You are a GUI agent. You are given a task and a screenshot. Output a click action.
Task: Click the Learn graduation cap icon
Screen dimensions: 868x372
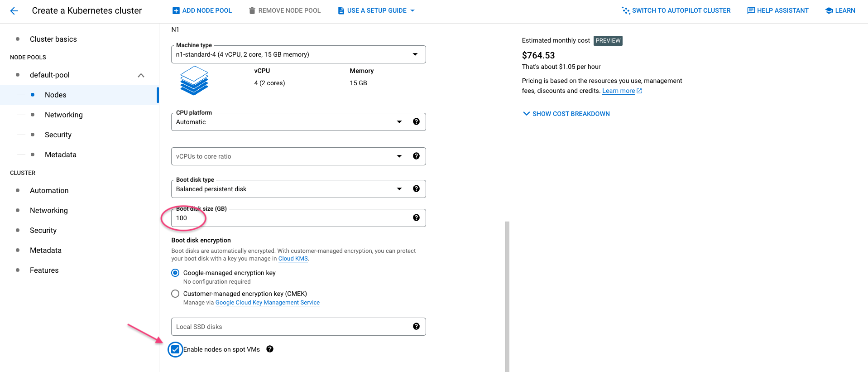coord(829,10)
